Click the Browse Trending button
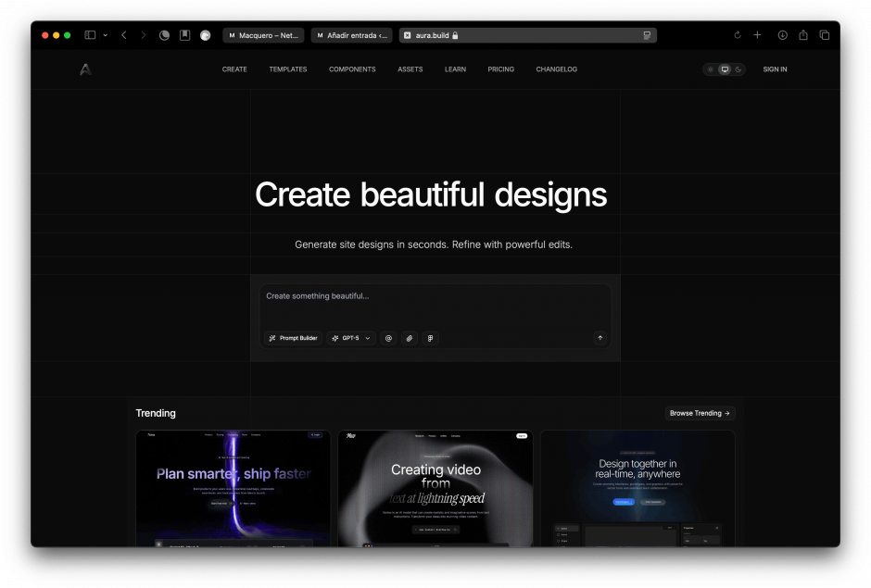 click(700, 413)
